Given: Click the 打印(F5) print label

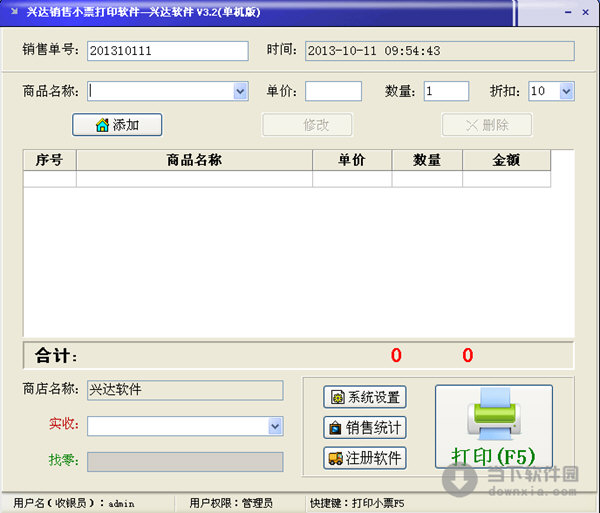Looking at the screenshot, I should click(493, 456).
